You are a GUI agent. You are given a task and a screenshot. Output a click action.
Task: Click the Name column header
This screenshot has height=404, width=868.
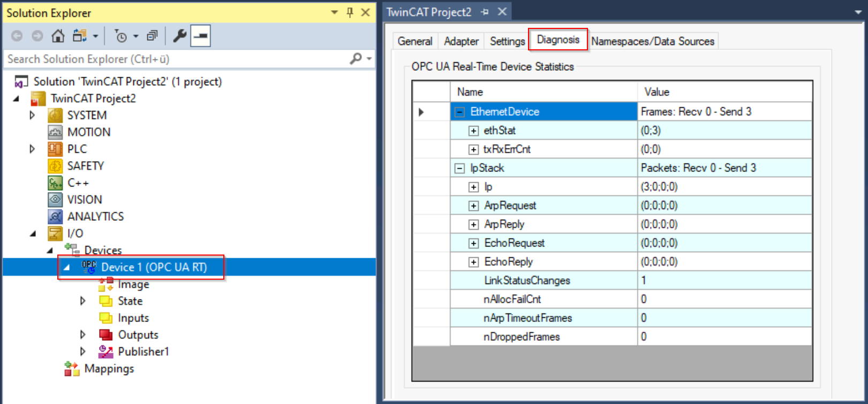point(544,92)
